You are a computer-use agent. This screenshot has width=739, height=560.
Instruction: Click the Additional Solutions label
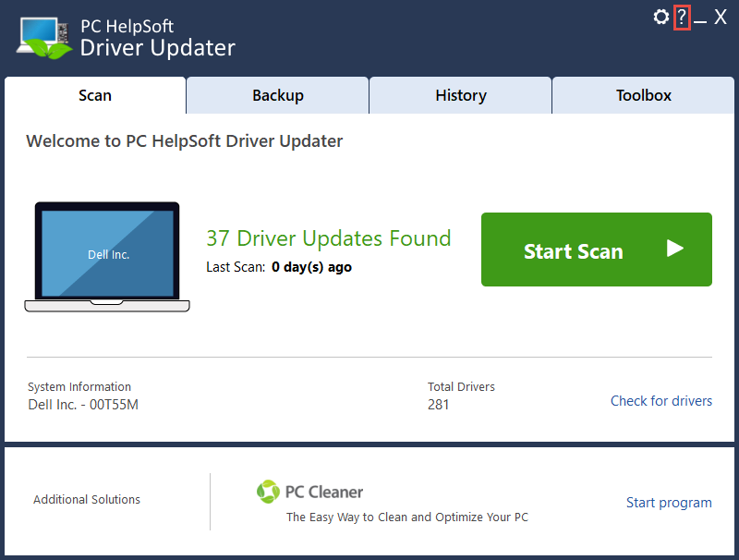[86, 499]
